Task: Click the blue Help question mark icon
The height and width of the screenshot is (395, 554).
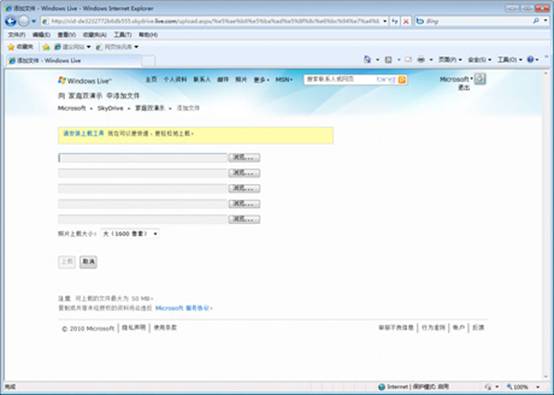Action: click(530, 60)
